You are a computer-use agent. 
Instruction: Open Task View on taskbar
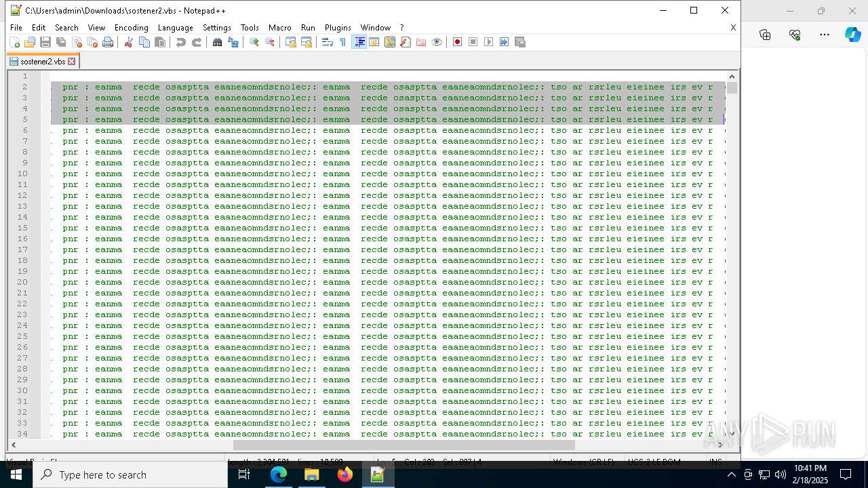pyautogui.click(x=244, y=474)
